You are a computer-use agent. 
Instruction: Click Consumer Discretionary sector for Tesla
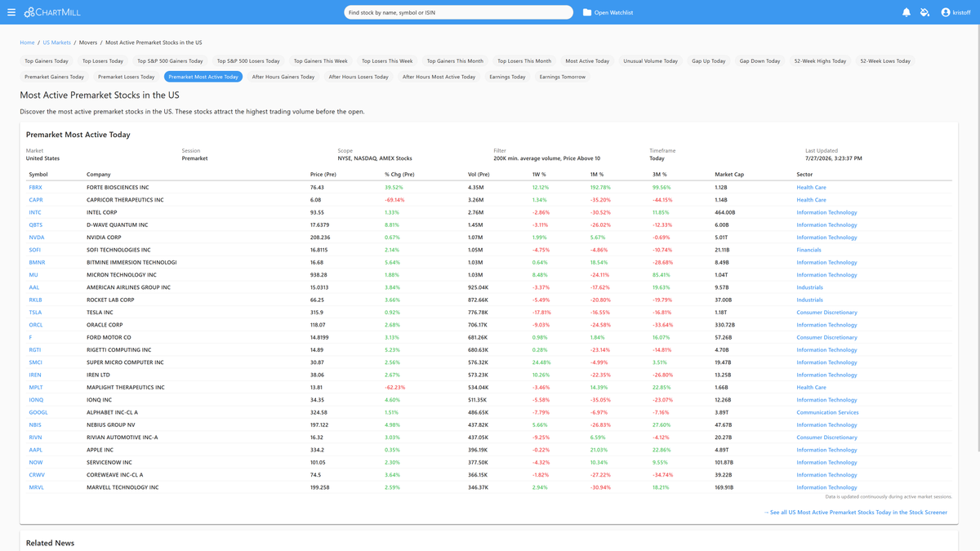pos(827,313)
